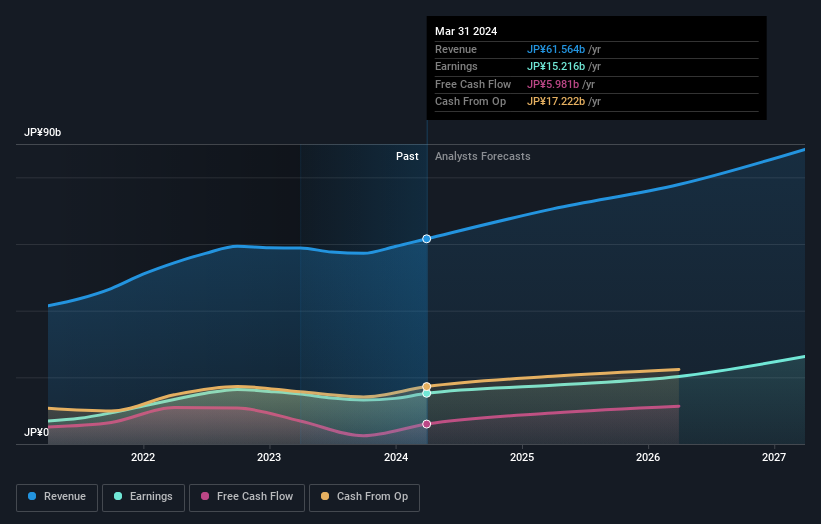821x524 pixels.
Task: Select the 2027 x-axis label
Action: 774,457
